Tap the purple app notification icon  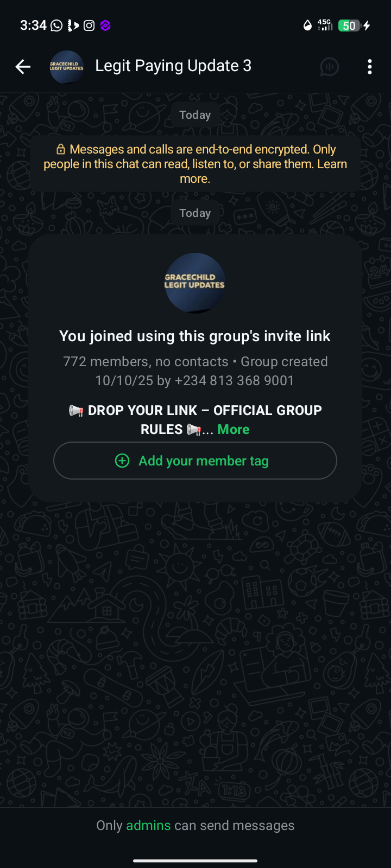click(106, 25)
